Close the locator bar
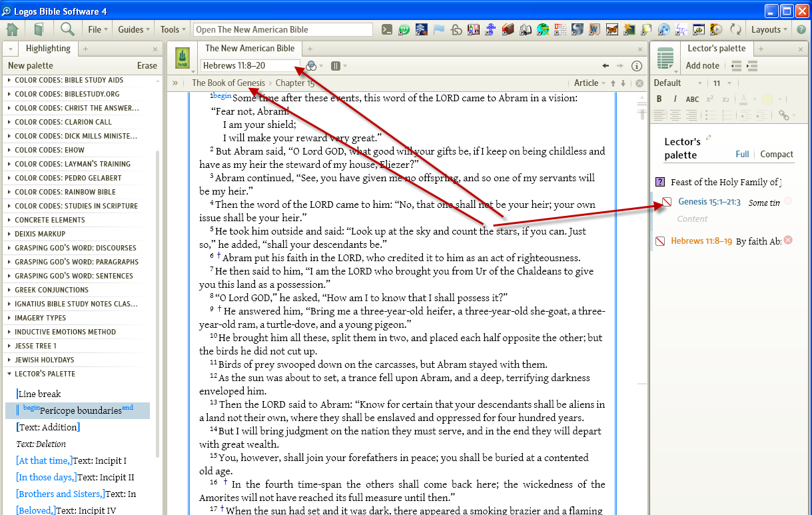The width and height of the screenshot is (812, 515). pyautogui.click(x=639, y=83)
